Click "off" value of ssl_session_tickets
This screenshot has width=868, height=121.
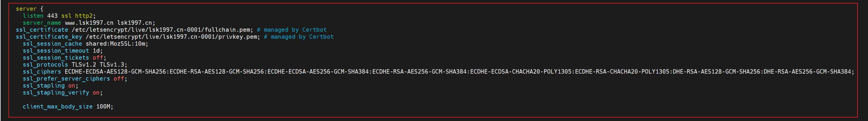point(98,58)
